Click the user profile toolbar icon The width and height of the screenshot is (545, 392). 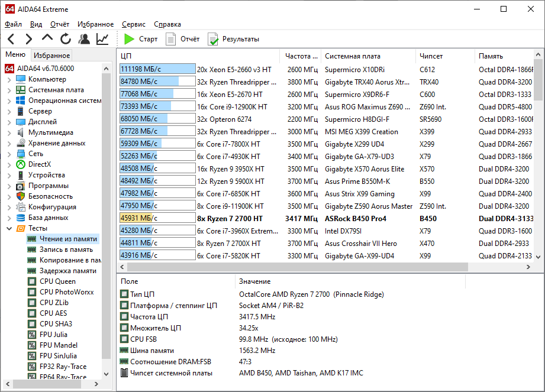84,39
